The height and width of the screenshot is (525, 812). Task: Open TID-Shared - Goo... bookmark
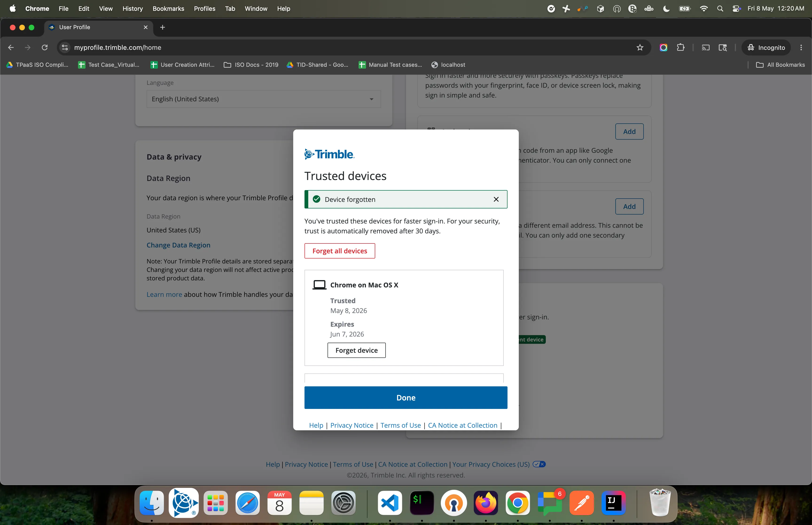(x=318, y=65)
